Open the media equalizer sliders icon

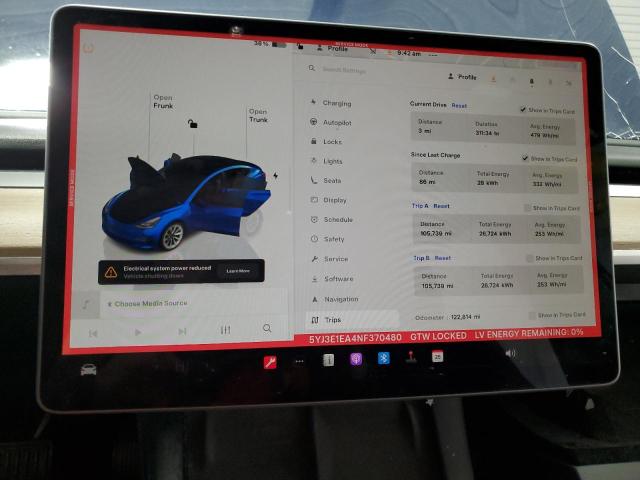pyautogui.click(x=225, y=330)
